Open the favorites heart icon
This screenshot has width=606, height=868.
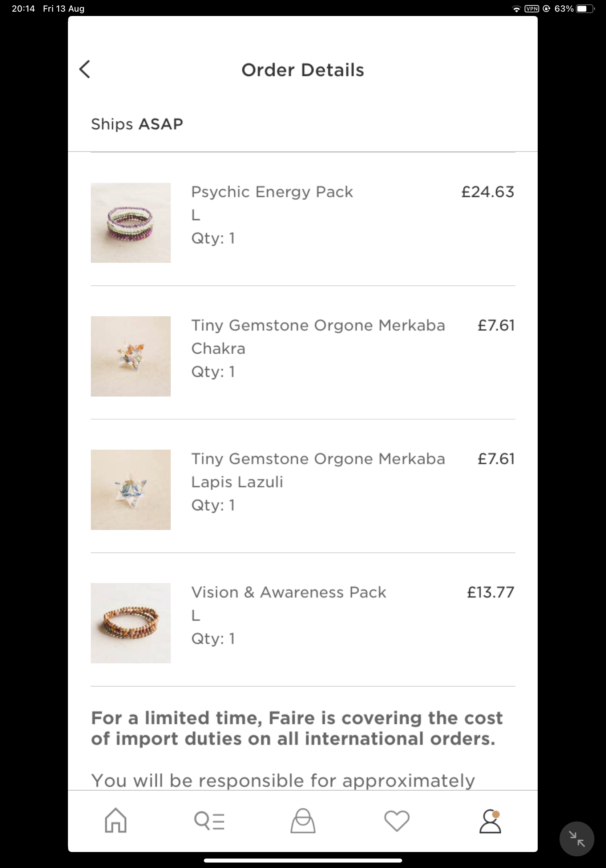pyautogui.click(x=397, y=821)
